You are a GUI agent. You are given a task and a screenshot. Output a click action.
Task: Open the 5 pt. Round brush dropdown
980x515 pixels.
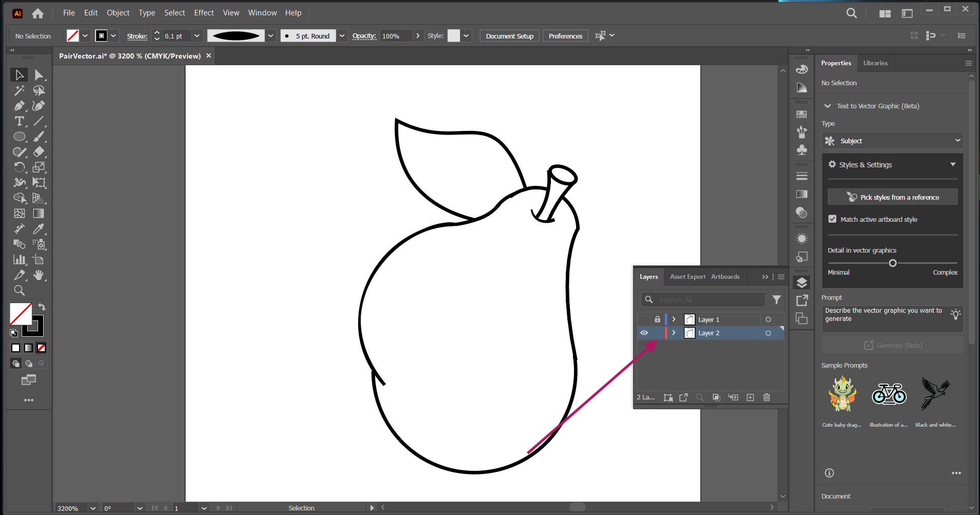coord(342,36)
